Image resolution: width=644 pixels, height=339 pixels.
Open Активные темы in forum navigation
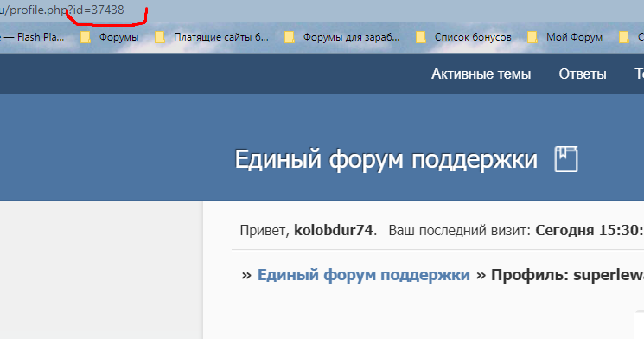481,74
